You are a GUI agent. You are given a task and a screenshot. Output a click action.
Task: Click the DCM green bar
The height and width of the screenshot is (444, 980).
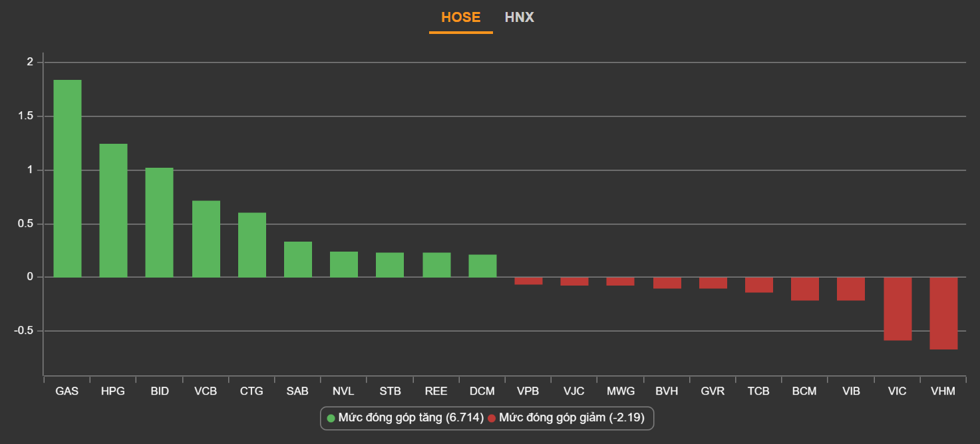tap(482, 266)
